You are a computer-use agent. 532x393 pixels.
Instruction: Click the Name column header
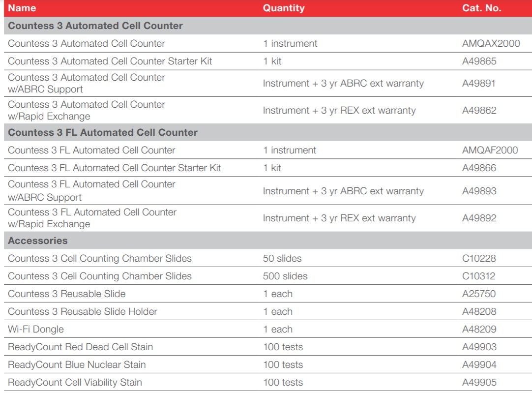click(22, 8)
